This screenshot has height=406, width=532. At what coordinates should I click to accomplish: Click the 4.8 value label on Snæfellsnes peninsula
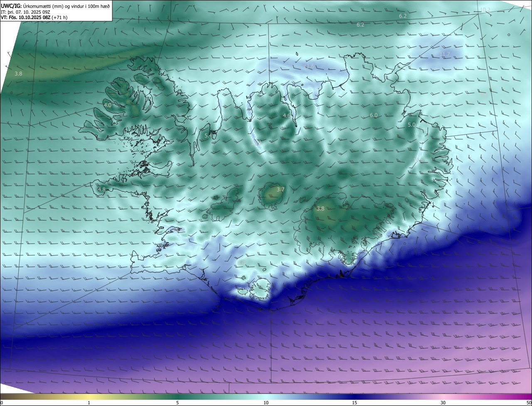click(101, 189)
